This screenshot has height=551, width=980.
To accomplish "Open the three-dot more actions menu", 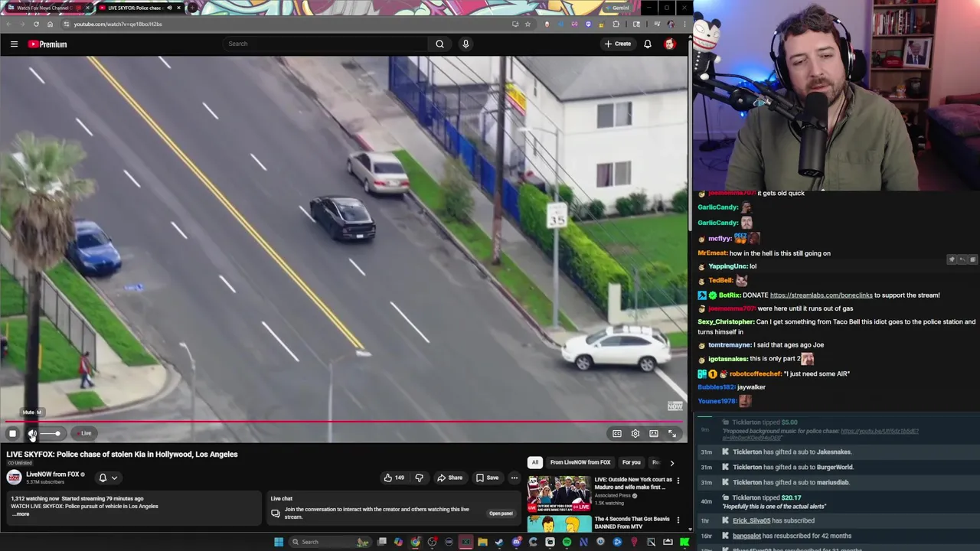I will 514,478.
